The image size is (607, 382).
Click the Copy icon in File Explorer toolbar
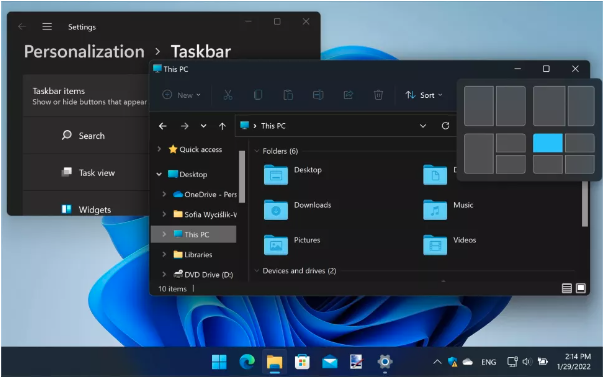tap(258, 95)
